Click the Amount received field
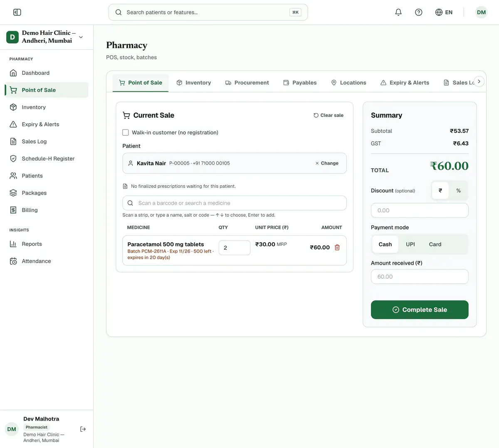499x448 pixels. click(420, 277)
